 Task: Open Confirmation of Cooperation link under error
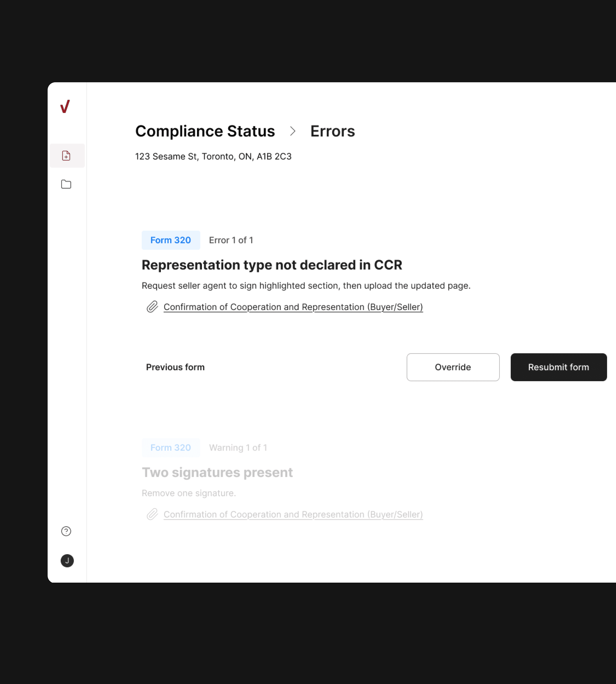point(293,307)
